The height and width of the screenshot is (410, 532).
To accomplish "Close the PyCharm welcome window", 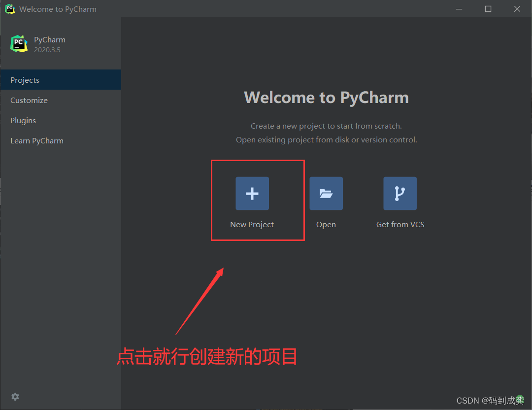I will [x=517, y=8].
